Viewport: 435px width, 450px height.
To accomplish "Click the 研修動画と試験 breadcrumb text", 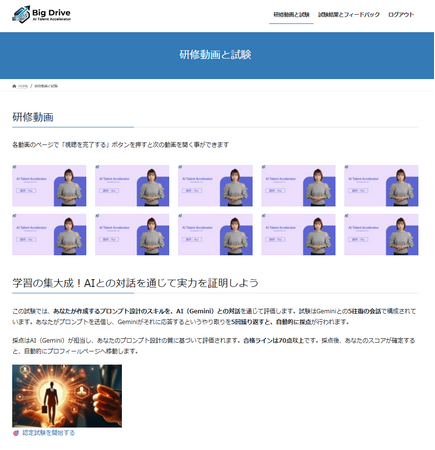I will click(x=46, y=86).
